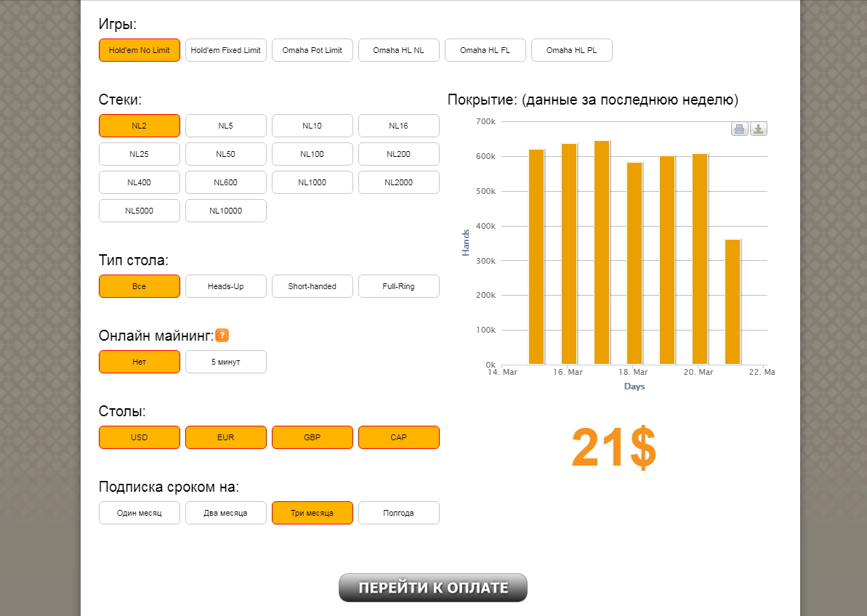Click the Hands axis label
The width and height of the screenshot is (867, 616).
466,243
